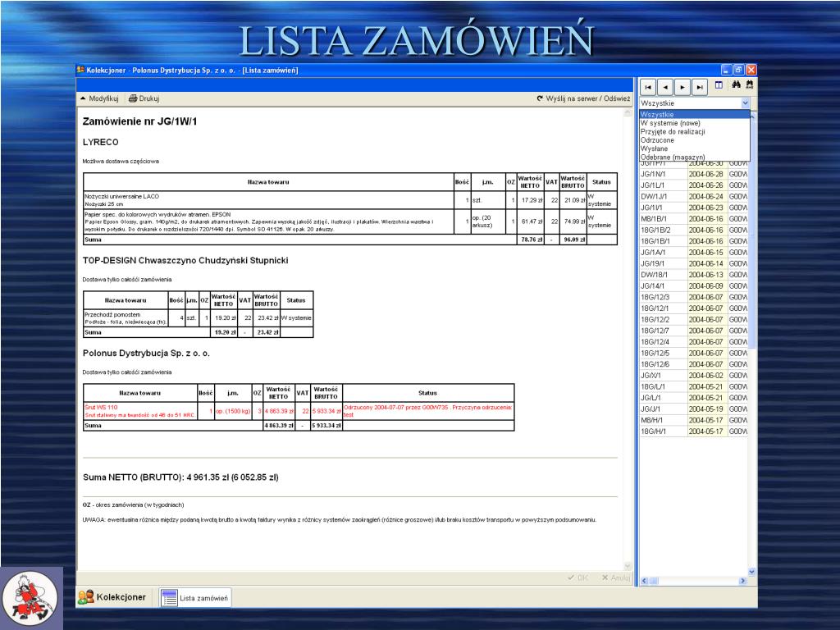Click the date 2004-06-28 cell
840x630 pixels.
click(707, 174)
